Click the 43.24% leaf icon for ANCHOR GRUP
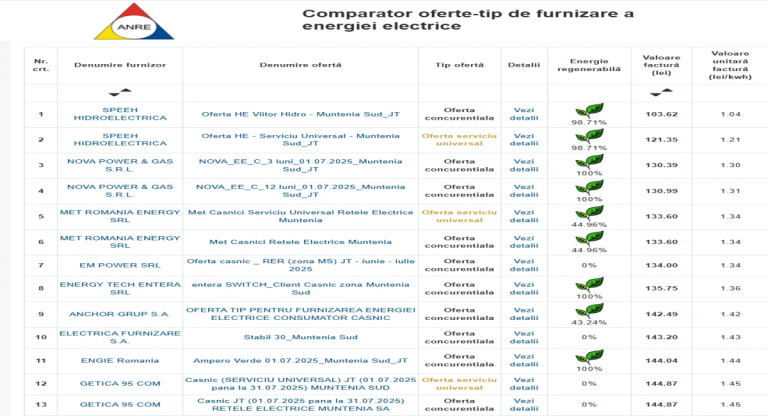The width and height of the screenshot is (768, 416). coord(589,310)
